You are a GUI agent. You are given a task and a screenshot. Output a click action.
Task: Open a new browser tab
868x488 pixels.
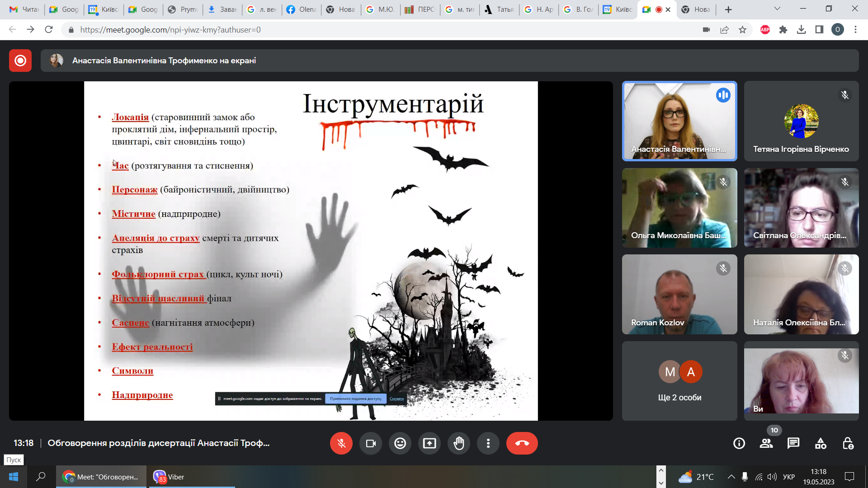click(728, 9)
